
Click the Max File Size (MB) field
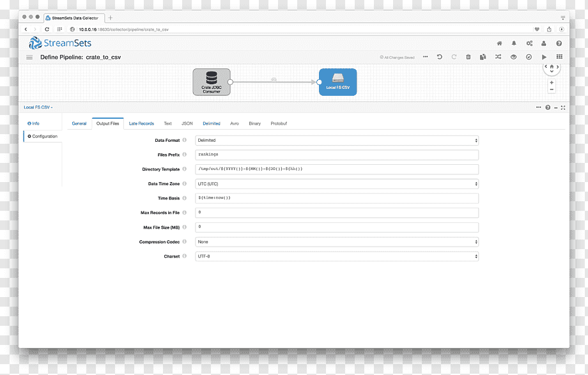point(337,227)
